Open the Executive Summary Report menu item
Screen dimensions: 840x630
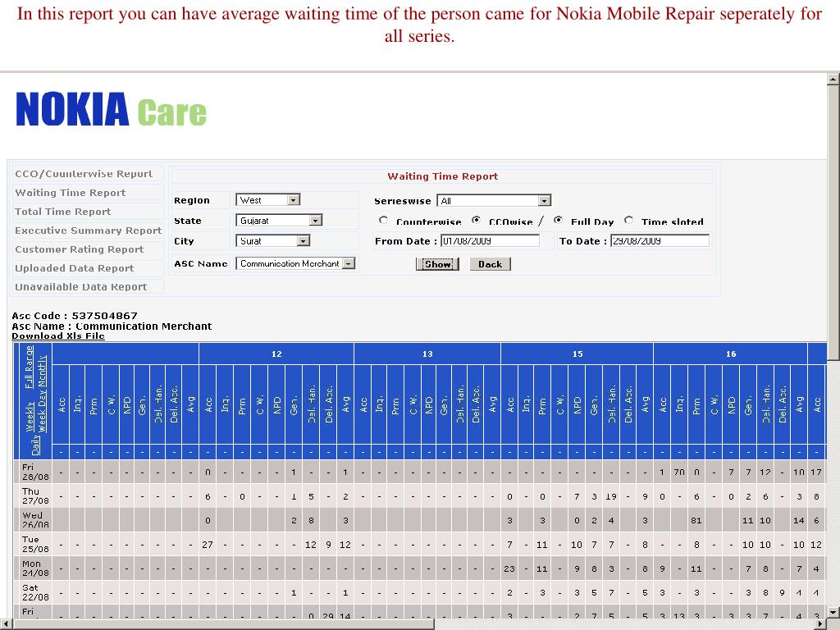88,231
